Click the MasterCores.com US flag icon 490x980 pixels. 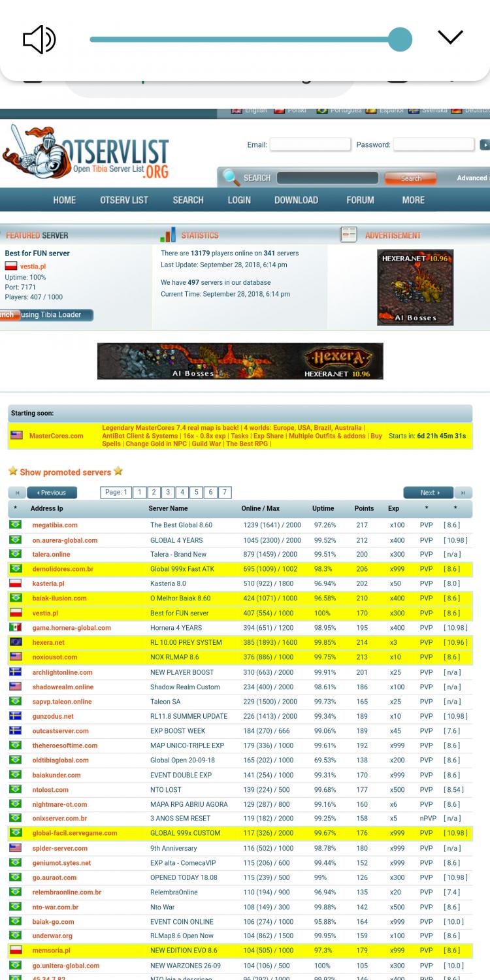coord(16,436)
